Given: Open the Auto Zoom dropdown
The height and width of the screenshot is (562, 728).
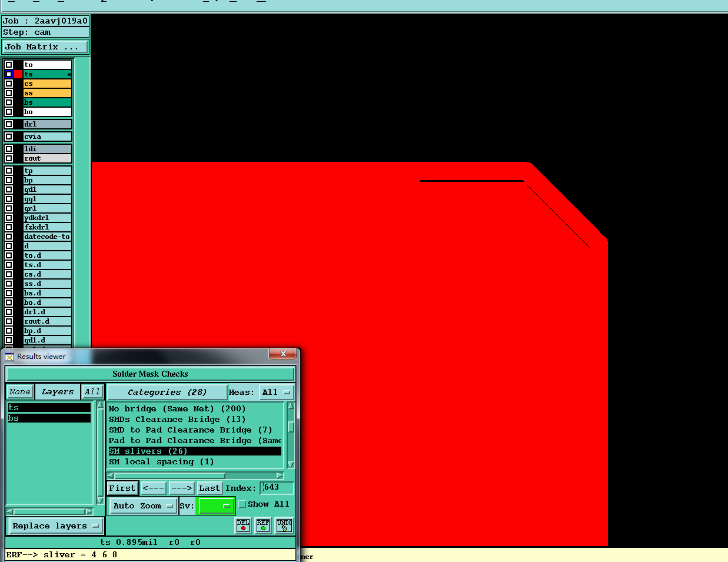Looking at the screenshot, I should point(143,506).
